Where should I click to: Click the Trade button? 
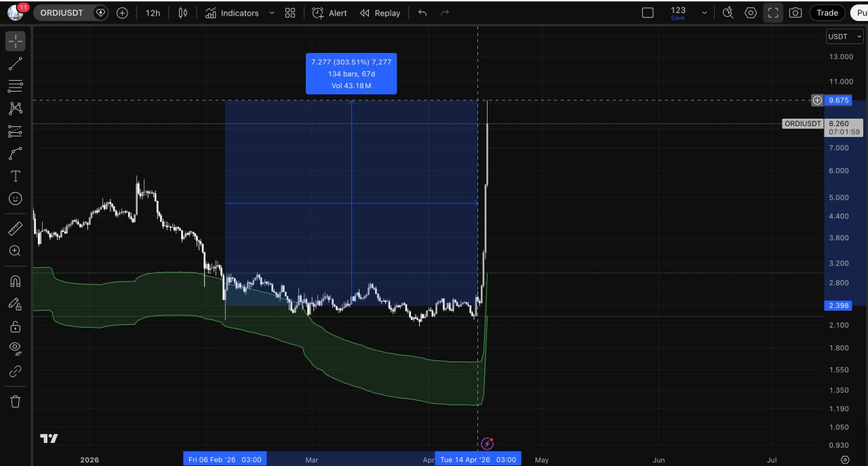tap(827, 13)
